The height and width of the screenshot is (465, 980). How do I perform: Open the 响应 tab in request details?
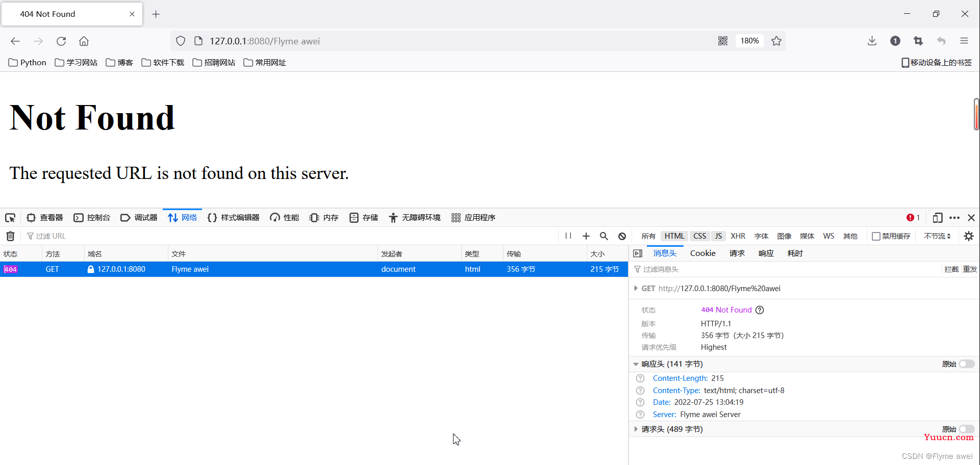[x=766, y=253]
